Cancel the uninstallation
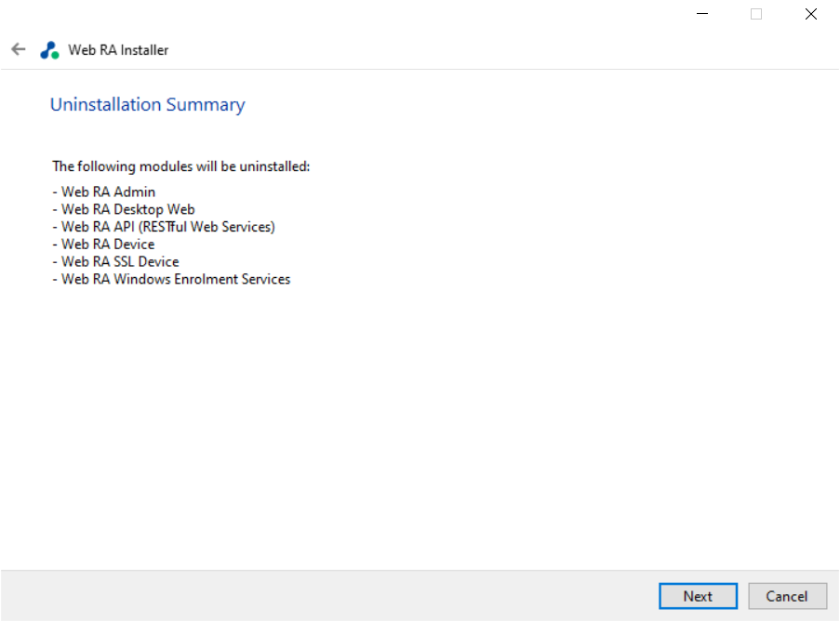The image size is (840, 622). [x=787, y=596]
